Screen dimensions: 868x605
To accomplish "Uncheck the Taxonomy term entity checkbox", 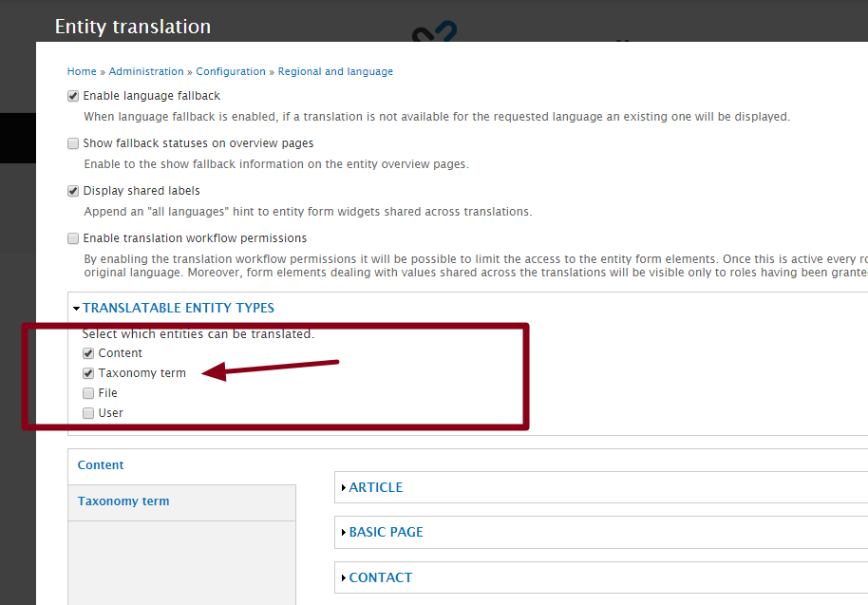I will [88, 373].
